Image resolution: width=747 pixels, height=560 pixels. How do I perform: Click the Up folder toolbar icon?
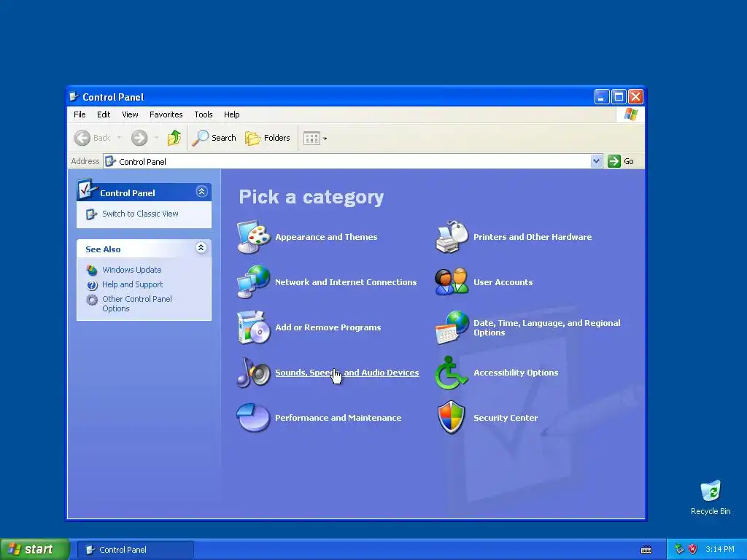174,138
